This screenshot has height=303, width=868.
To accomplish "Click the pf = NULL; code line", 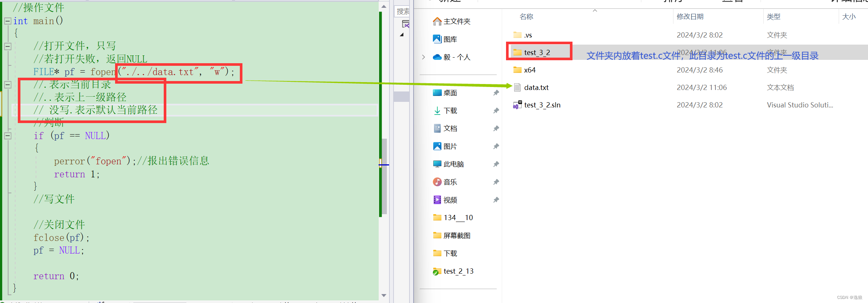I will point(59,250).
